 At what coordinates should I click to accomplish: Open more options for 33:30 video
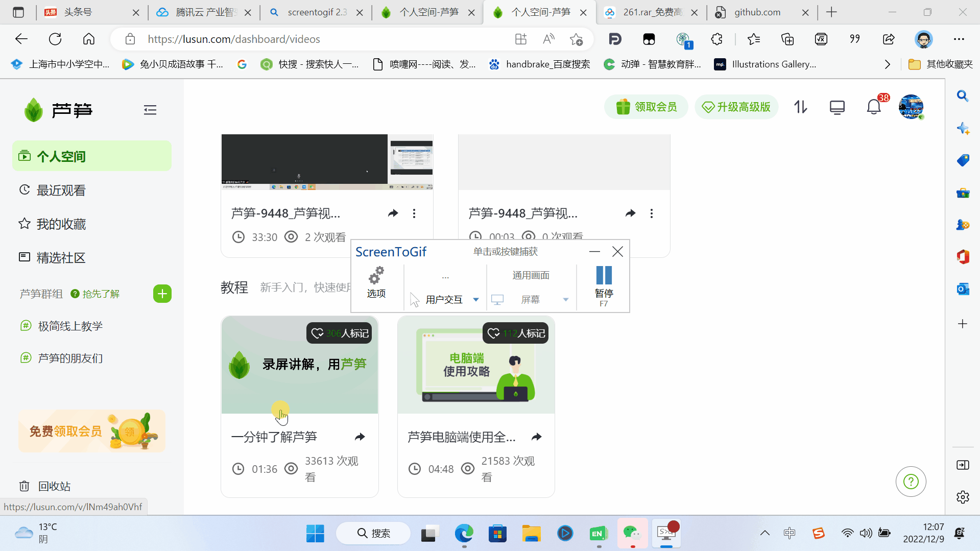click(414, 213)
